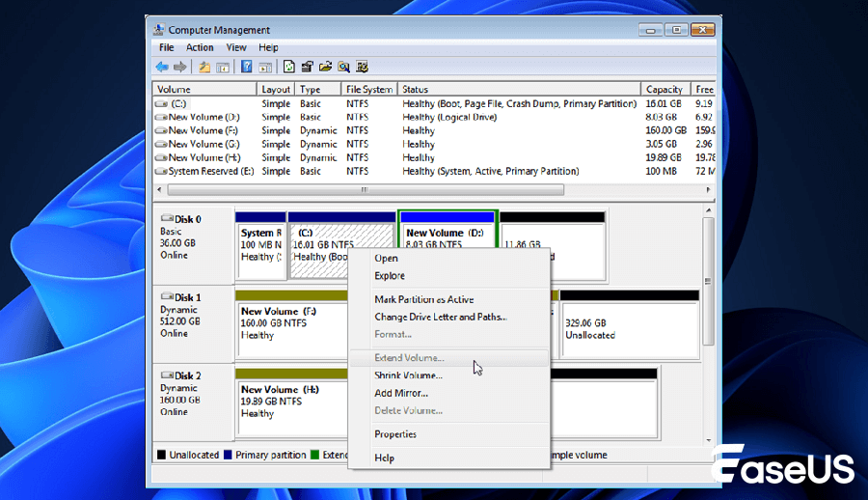Select Shrink Volume from context menu

408,375
